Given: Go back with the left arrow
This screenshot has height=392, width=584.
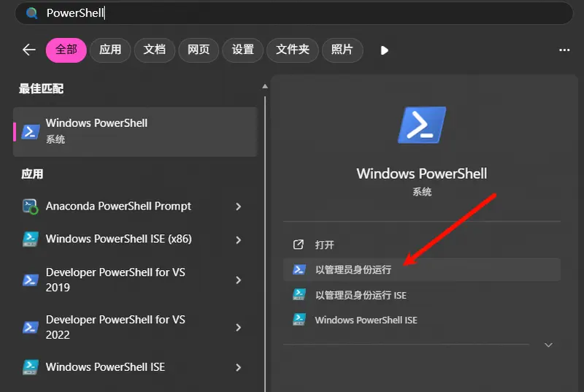Looking at the screenshot, I should [x=29, y=50].
